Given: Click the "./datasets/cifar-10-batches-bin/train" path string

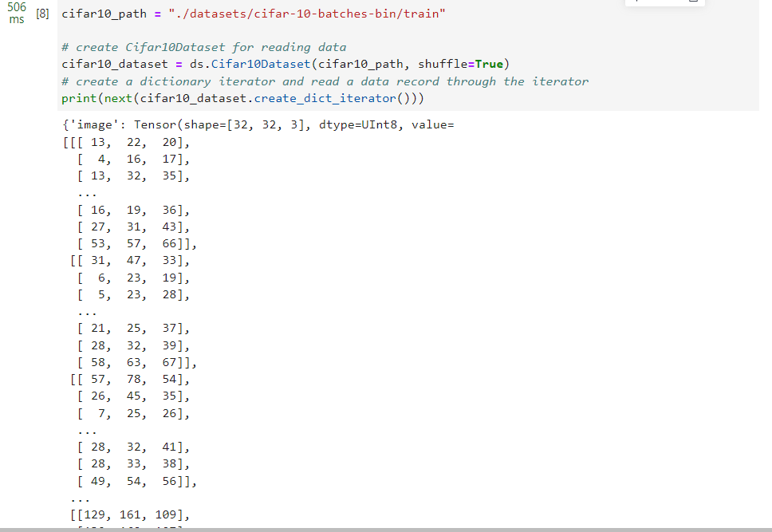Looking at the screenshot, I should pos(307,14).
